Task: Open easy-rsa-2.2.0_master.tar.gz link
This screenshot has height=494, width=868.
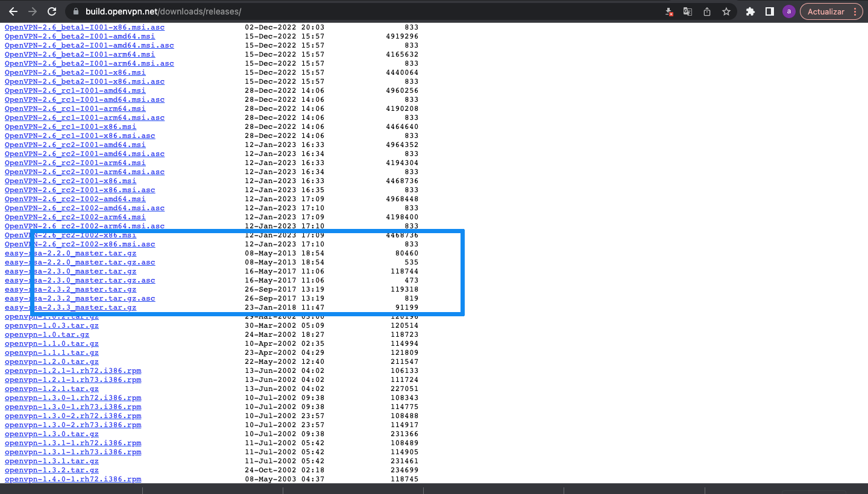Action: pos(71,253)
